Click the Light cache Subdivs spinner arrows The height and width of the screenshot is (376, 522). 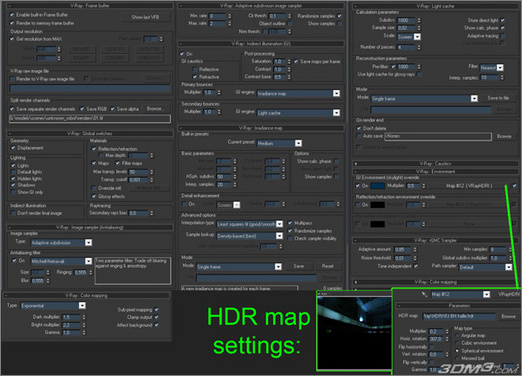(x=419, y=20)
